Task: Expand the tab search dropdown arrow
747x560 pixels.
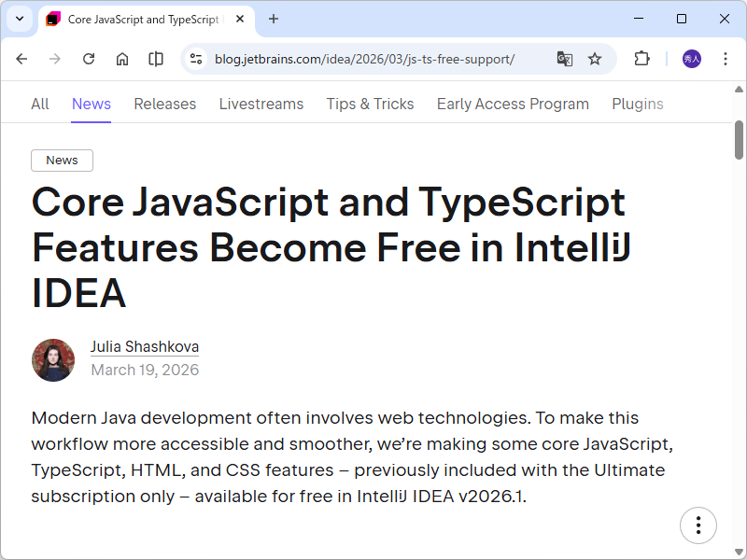Action: (x=19, y=19)
